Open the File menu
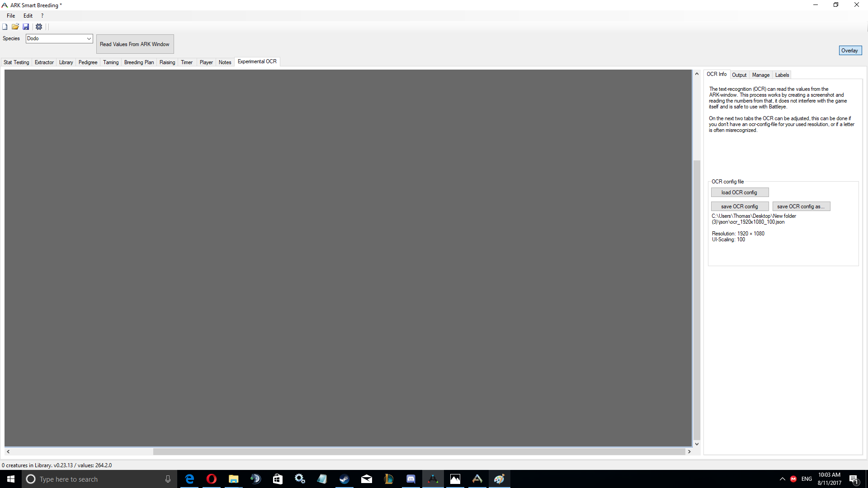Viewport: 868px width, 488px height. click(10, 15)
